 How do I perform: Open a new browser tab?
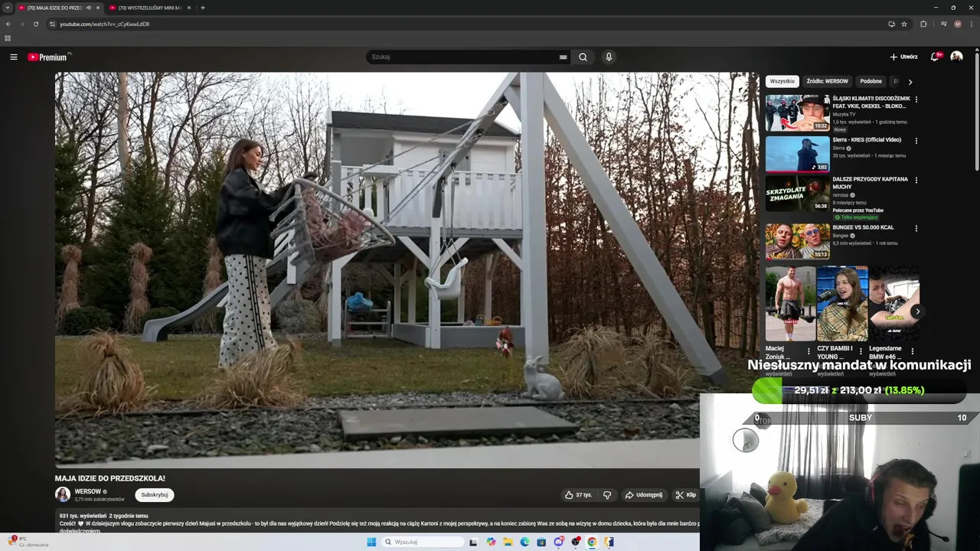pyautogui.click(x=202, y=8)
